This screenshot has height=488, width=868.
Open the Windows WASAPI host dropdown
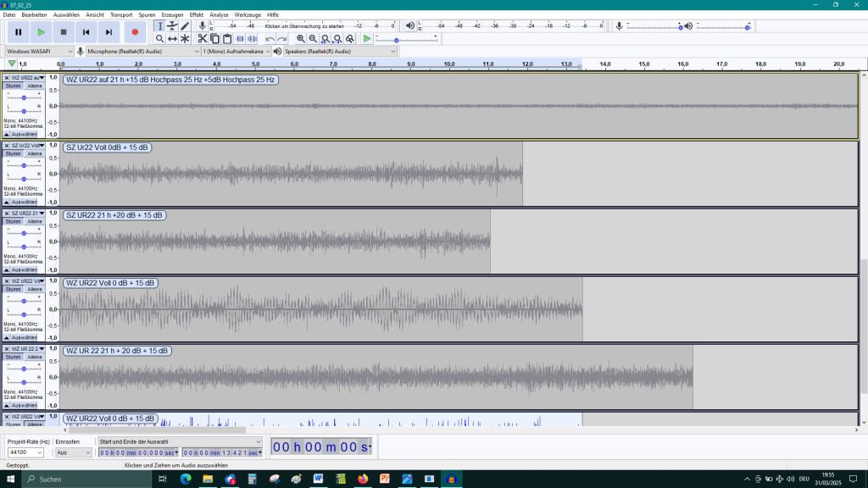pyautogui.click(x=39, y=52)
